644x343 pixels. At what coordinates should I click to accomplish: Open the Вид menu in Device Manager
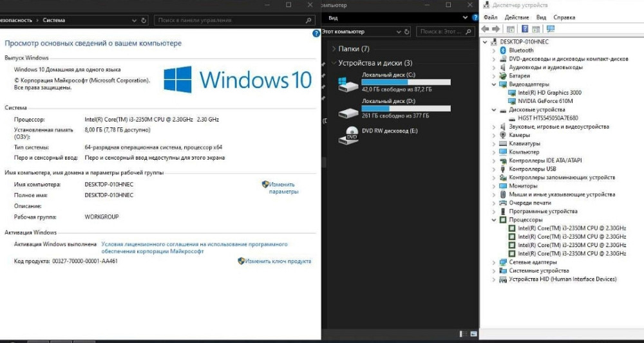[x=541, y=17]
